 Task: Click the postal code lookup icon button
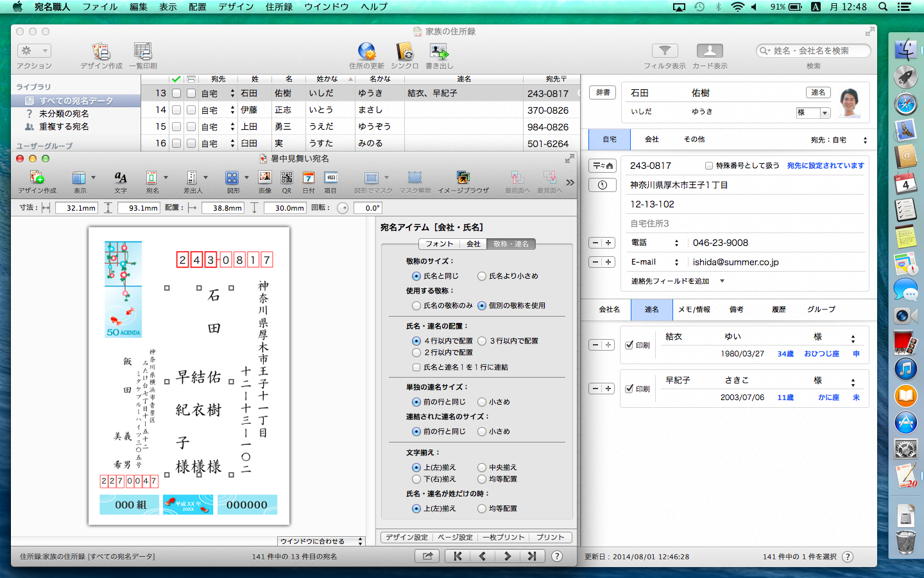pyautogui.click(x=602, y=166)
